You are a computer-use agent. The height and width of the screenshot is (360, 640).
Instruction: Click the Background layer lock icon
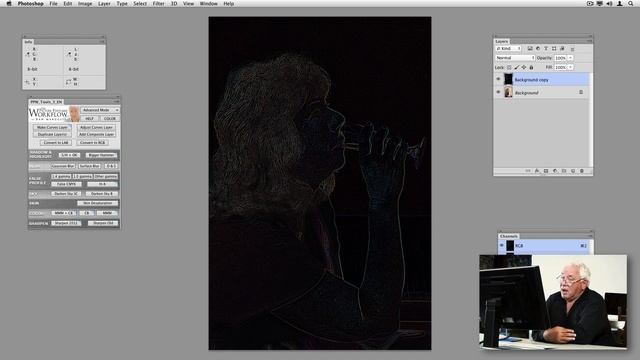pyautogui.click(x=581, y=92)
